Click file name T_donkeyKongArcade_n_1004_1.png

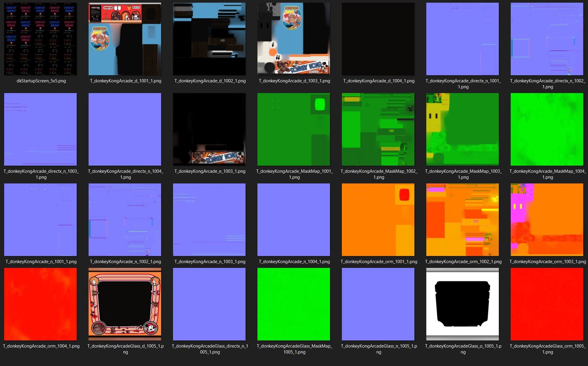(294, 261)
